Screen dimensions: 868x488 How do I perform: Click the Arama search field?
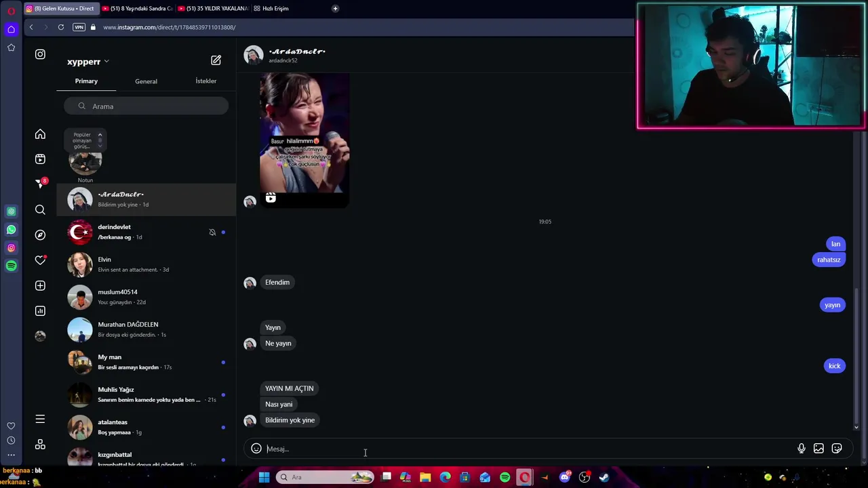(146, 106)
